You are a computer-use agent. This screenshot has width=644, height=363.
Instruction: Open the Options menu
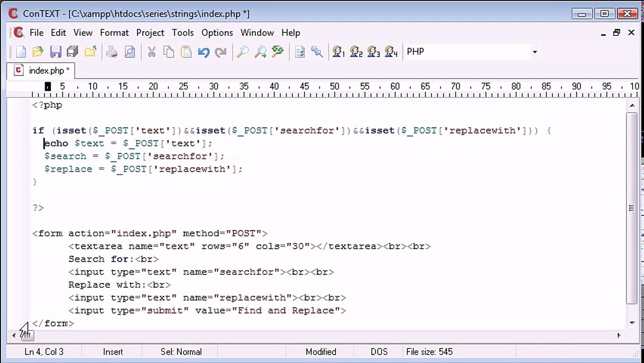(217, 33)
